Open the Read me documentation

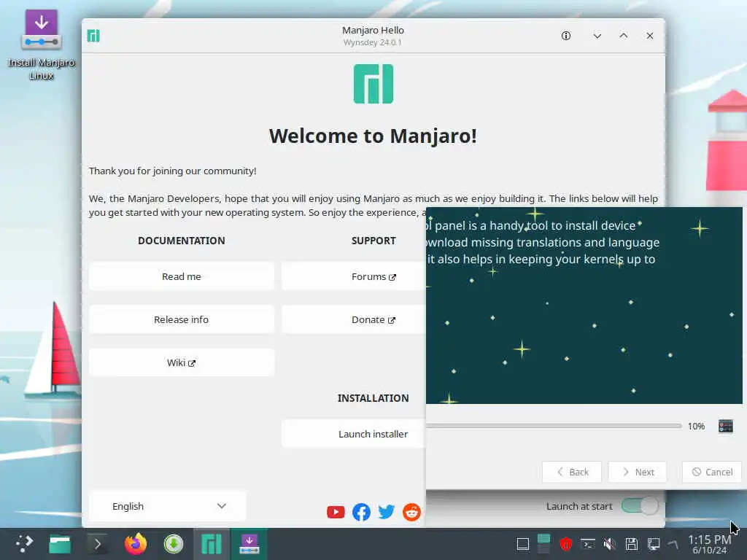click(x=181, y=276)
